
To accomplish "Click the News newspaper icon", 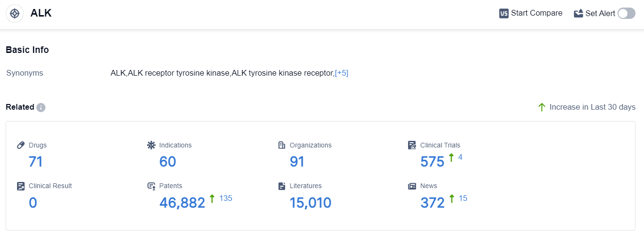I will pyautogui.click(x=412, y=186).
